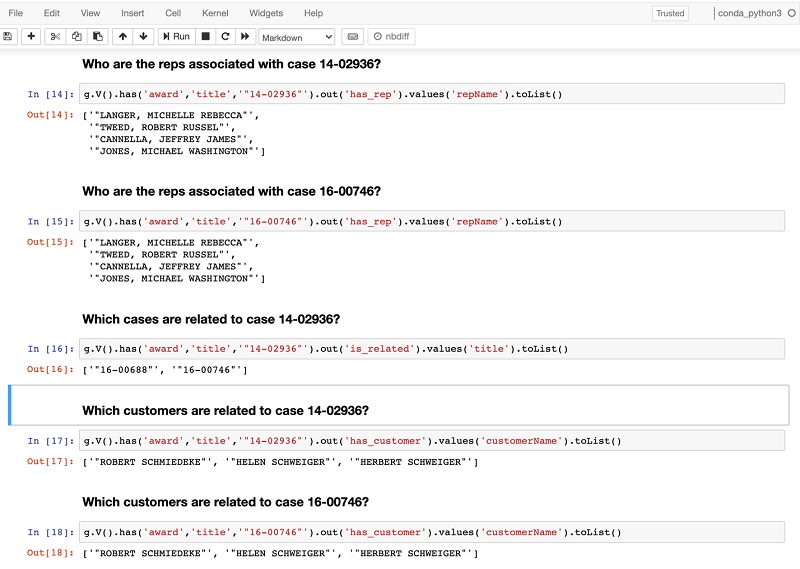Select heading 'Who are the reps associated with case 14-02936?'
Screen dimensions: 800x569
232,64
